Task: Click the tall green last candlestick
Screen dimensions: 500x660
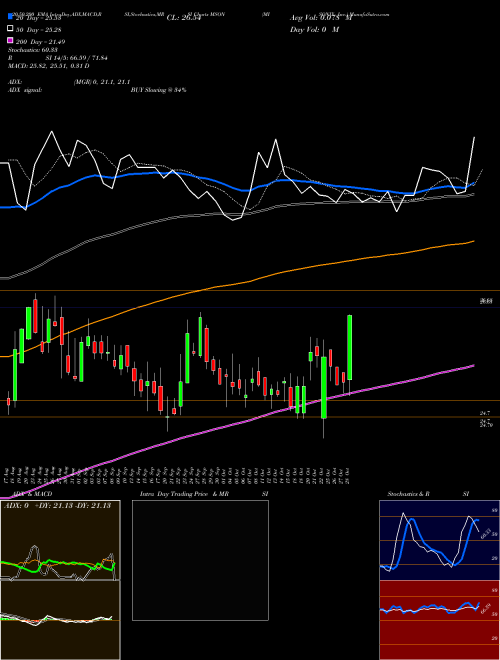Action: coord(349,348)
